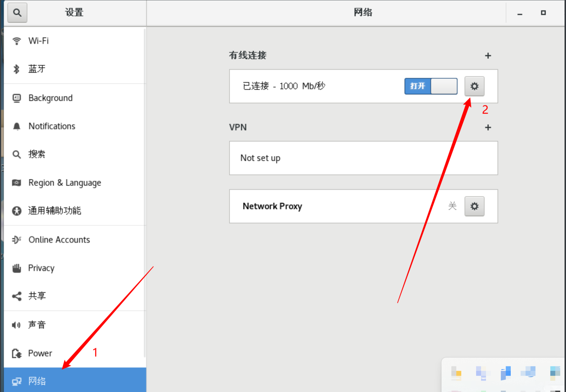Image resolution: width=566 pixels, height=392 pixels.
Task: Open the 共享 sharing settings
Action: tap(37, 296)
